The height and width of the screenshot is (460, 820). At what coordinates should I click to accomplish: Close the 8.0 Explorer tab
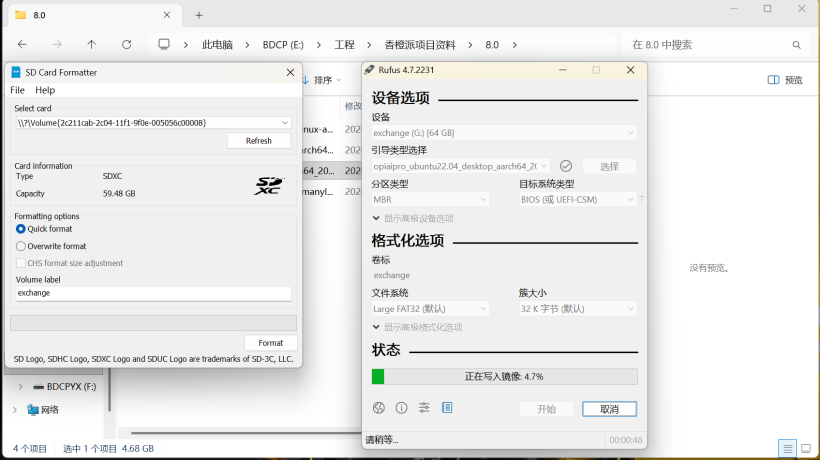pyautogui.click(x=167, y=15)
